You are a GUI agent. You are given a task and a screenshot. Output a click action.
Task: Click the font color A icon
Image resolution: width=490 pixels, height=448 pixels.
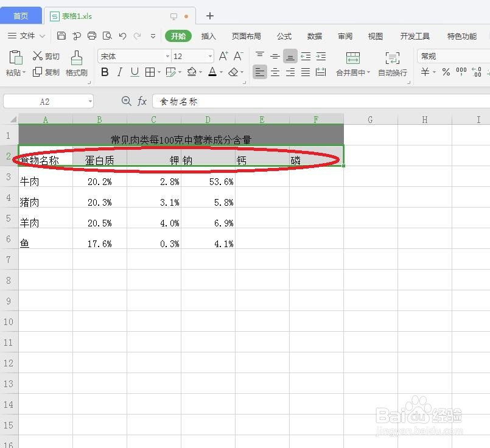[212, 72]
